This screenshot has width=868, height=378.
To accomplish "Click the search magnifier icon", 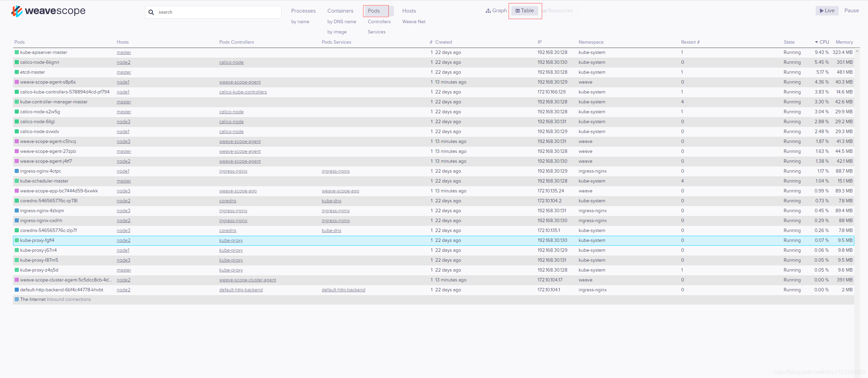I will pos(151,12).
